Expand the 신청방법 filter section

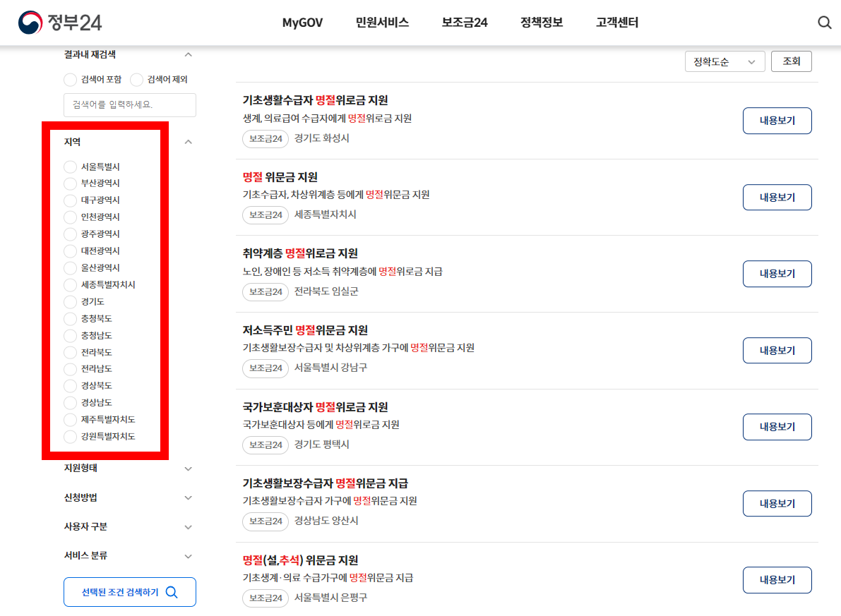(x=188, y=498)
